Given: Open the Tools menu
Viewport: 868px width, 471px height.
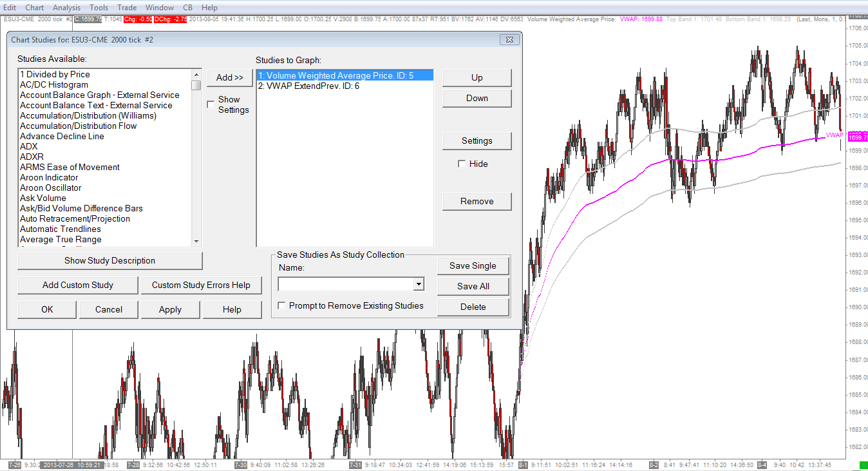Looking at the screenshot, I should click(x=99, y=8).
